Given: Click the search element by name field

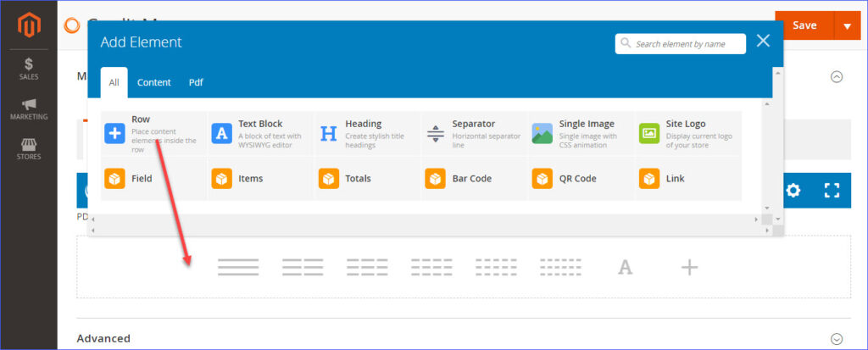Looking at the screenshot, I should point(681,44).
